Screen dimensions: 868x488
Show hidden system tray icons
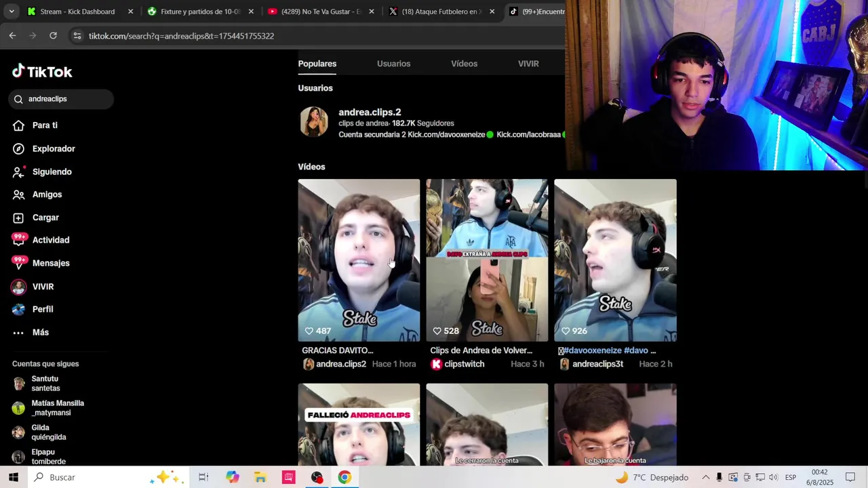[x=705, y=477]
